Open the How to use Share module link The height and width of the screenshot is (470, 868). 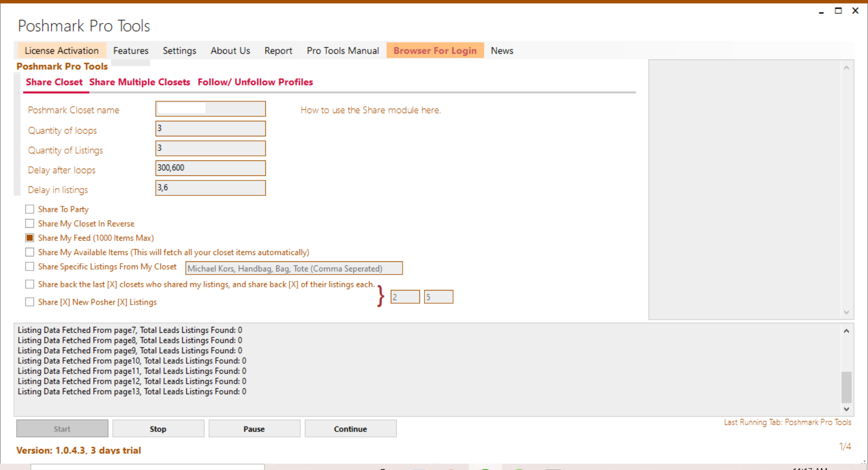coord(370,110)
